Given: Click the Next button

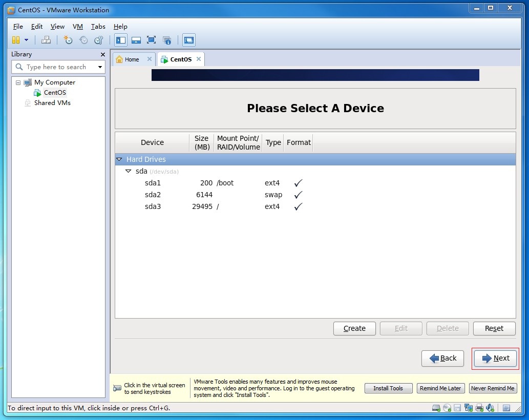Looking at the screenshot, I should point(495,359).
